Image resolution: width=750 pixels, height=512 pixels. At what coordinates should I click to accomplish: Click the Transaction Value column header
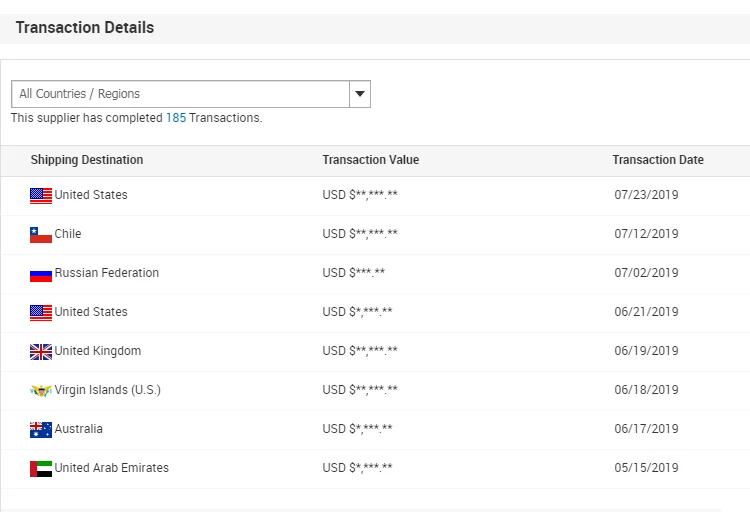pyautogui.click(x=371, y=160)
